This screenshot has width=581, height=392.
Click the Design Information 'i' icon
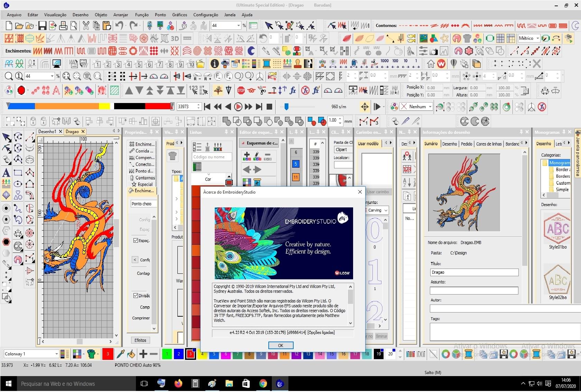[214, 64]
